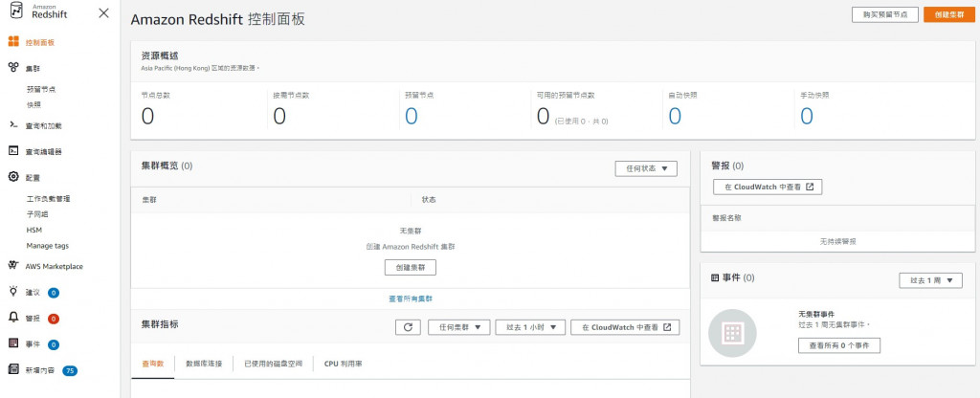Switch to the 数据库连接 tab

(x=204, y=364)
